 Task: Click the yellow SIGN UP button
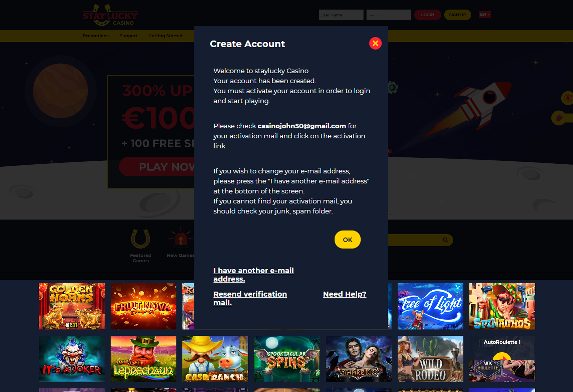[457, 15]
